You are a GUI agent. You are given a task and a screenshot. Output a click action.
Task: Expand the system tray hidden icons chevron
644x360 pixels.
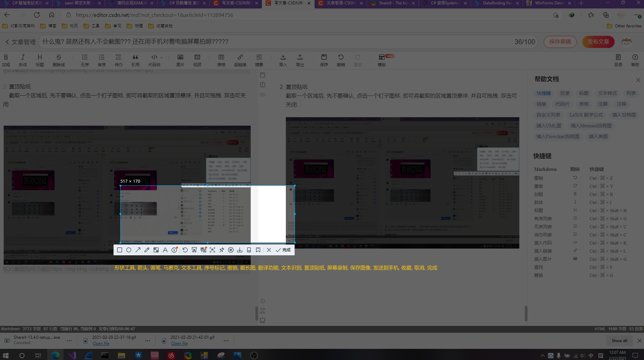(x=542, y=355)
